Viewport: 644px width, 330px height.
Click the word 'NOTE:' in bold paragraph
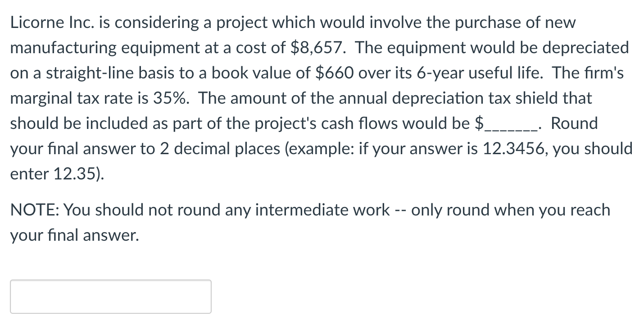click(x=34, y=210)
